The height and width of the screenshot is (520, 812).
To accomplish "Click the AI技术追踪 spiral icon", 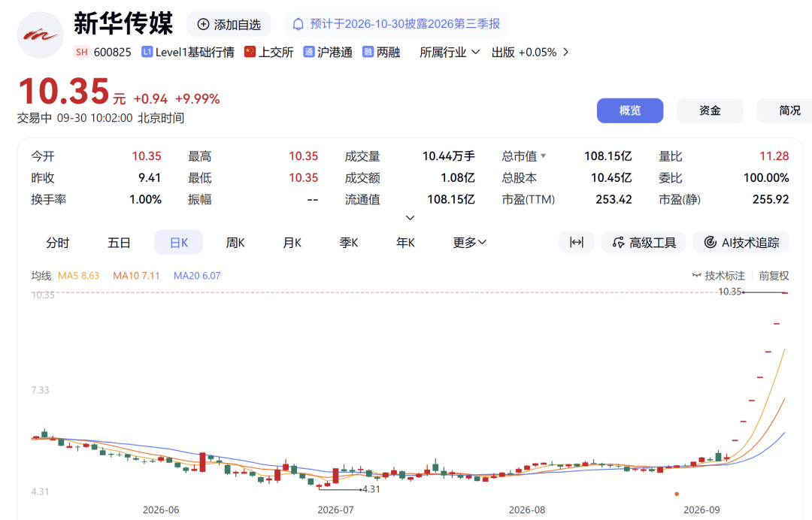I will (x=710, y=242).
